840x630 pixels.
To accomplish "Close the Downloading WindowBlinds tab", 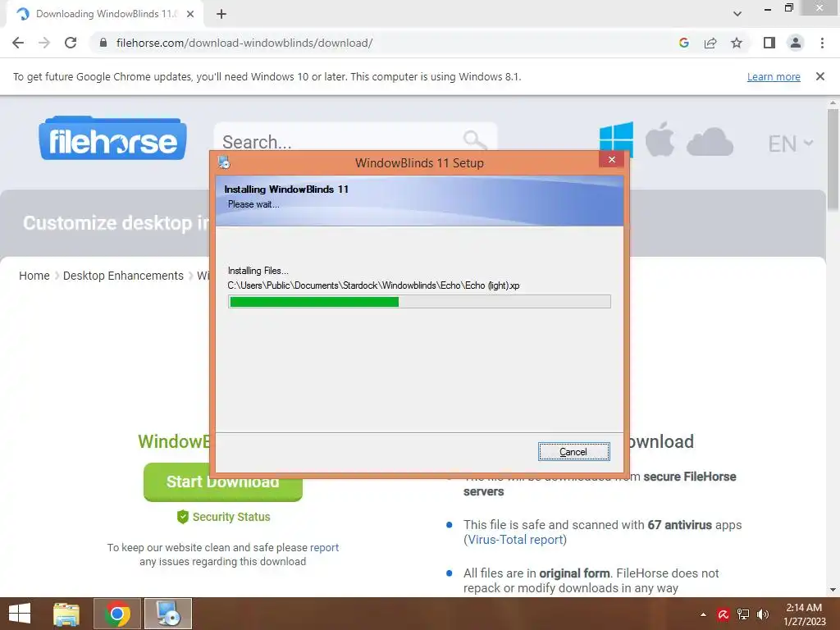I will (190, 14).
